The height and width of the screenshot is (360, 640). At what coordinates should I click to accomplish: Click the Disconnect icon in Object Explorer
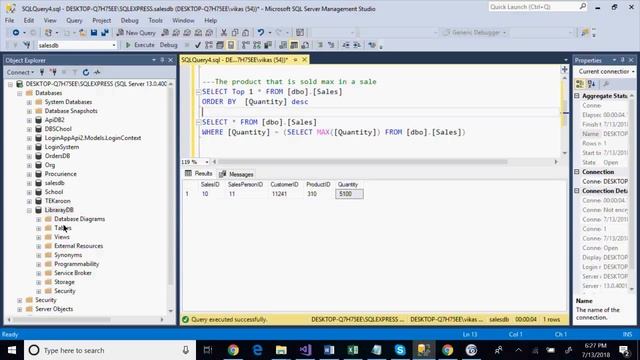click(53, 72)
